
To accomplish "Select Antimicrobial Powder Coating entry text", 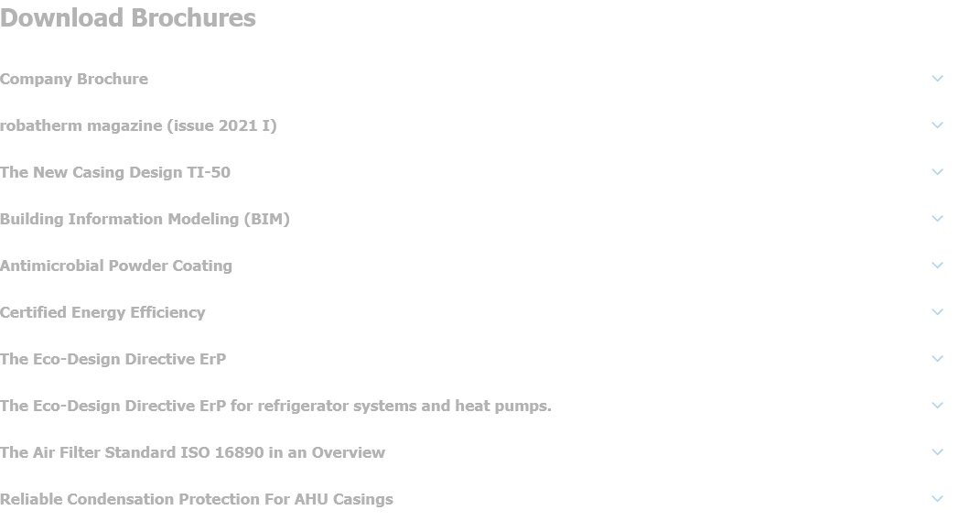I will pos(116,266).
